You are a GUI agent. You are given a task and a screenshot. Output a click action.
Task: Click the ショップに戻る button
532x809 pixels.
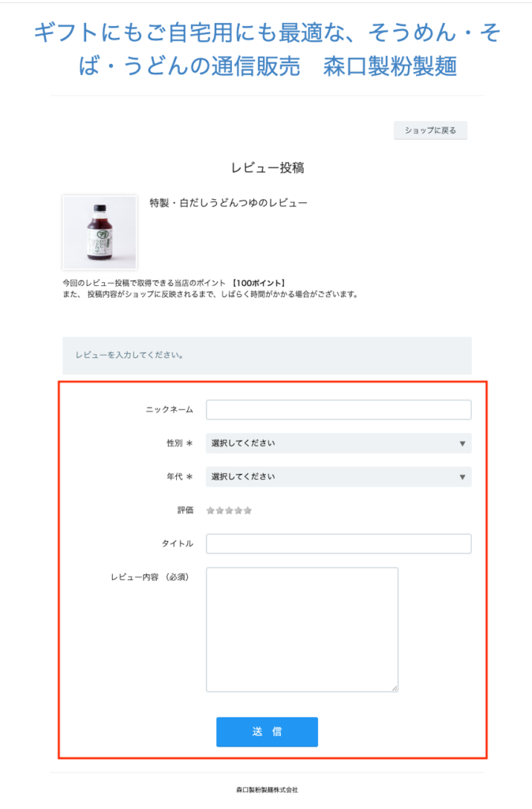[430, 130]
